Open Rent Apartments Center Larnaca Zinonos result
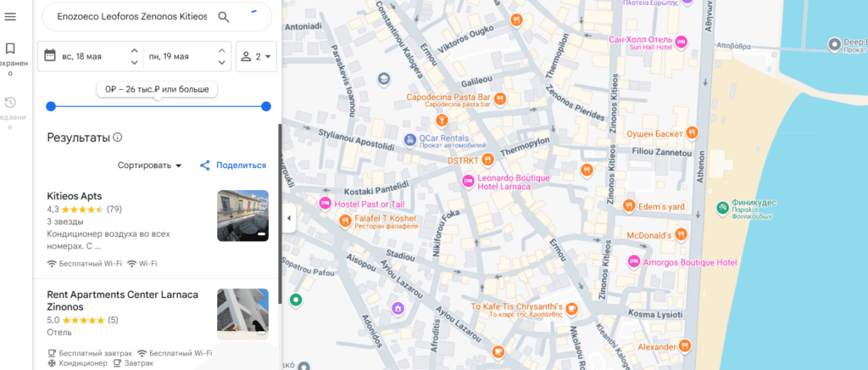Image resolution: width=868 pixels, height=370 pixels. tap(122, 300)
